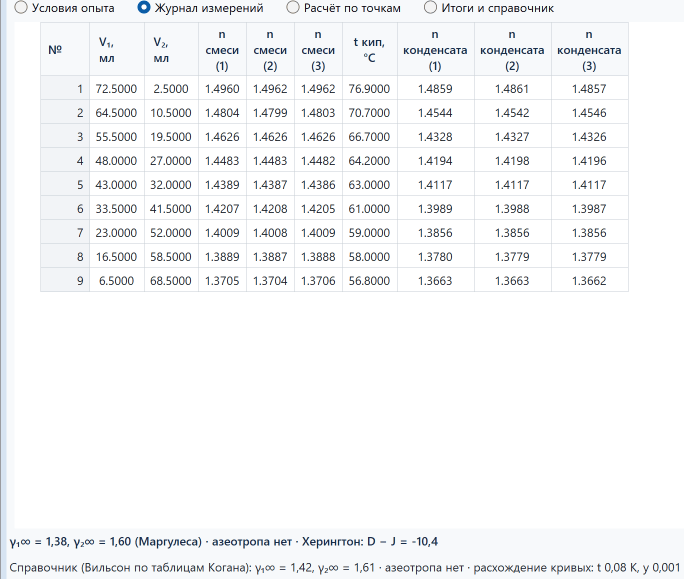Click cell with value 1.4960
Viewport: 684px width, 579px height.
[222, 89]
